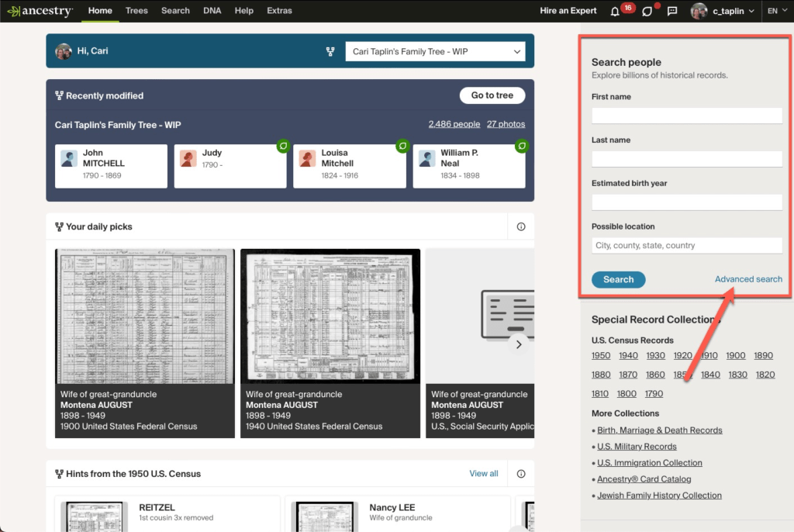Click info icon in 1950 Census hints section
The height and width of the screenshot is (532, 794).
pyautogui.click(x=521, y=474)
